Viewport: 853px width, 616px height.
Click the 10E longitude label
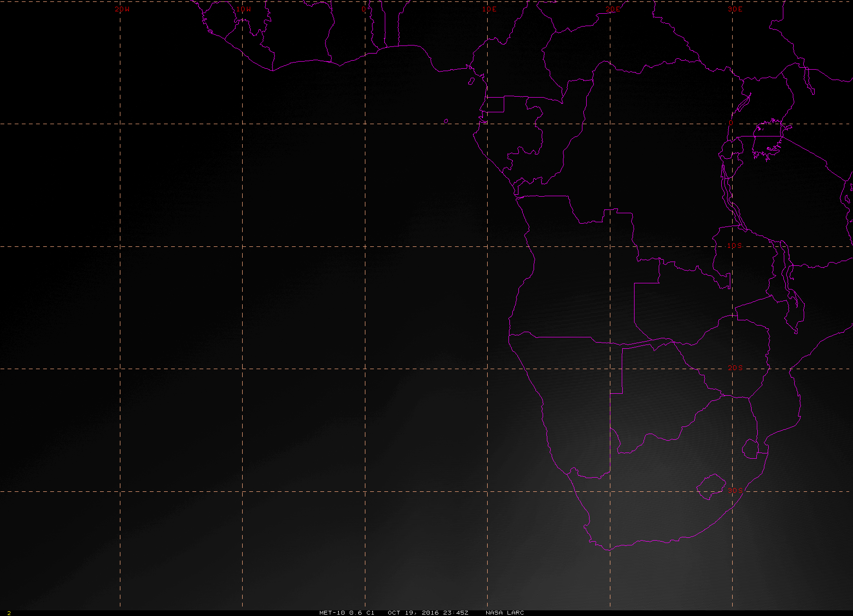point(490,9)
